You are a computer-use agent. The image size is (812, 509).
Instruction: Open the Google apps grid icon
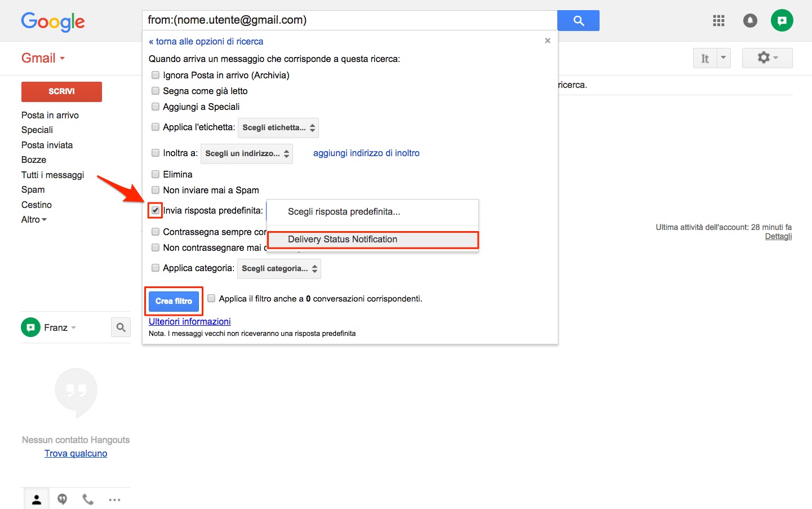click(718, 21)
